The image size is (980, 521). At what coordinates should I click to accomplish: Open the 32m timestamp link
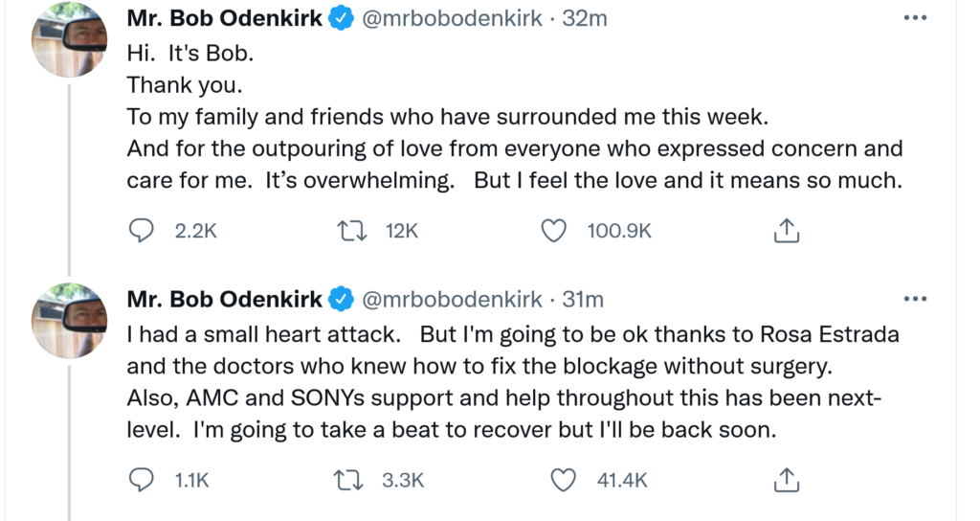point(584,18)
